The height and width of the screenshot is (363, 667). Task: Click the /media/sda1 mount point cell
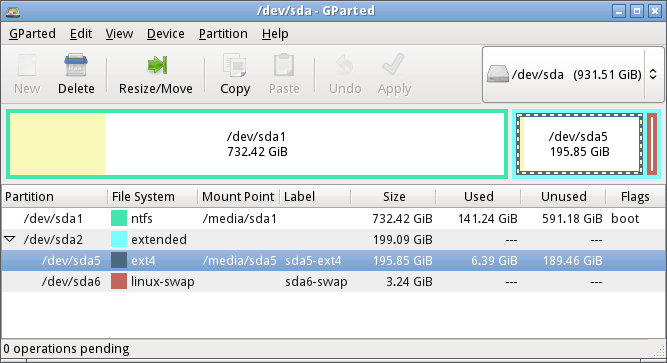tap(239, 219)
